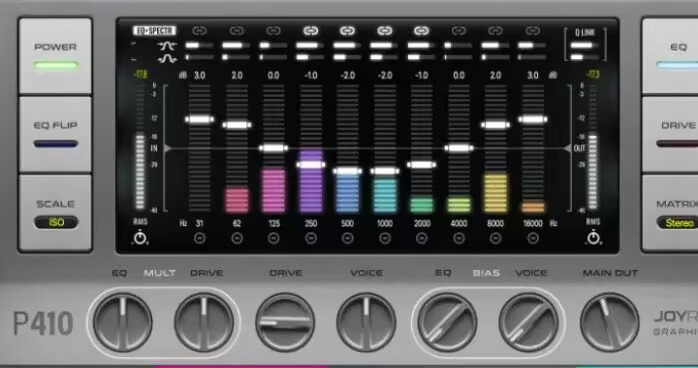Click the MULT EQ knob next to P410

click(122, 322)
